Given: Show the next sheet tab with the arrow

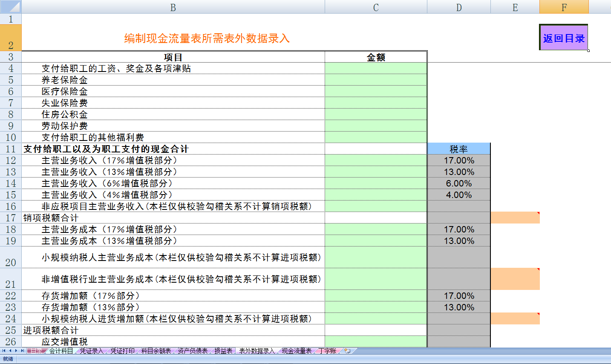Looking at the screenshot, I should point(16,351).
